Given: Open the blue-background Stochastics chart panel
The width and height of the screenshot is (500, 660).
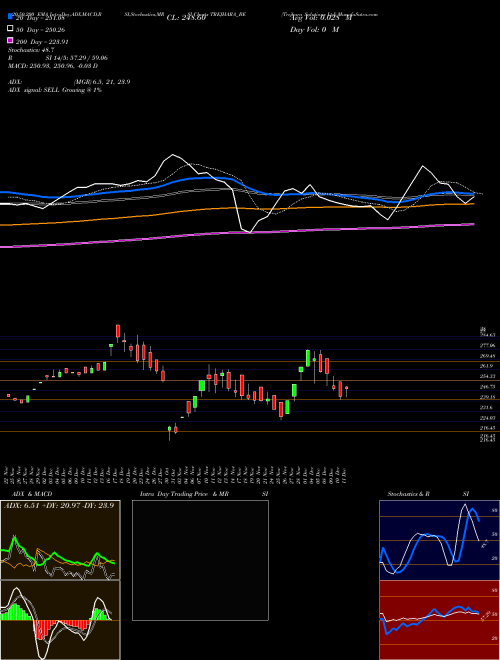Looking at the screenshot, I should 439,540.
